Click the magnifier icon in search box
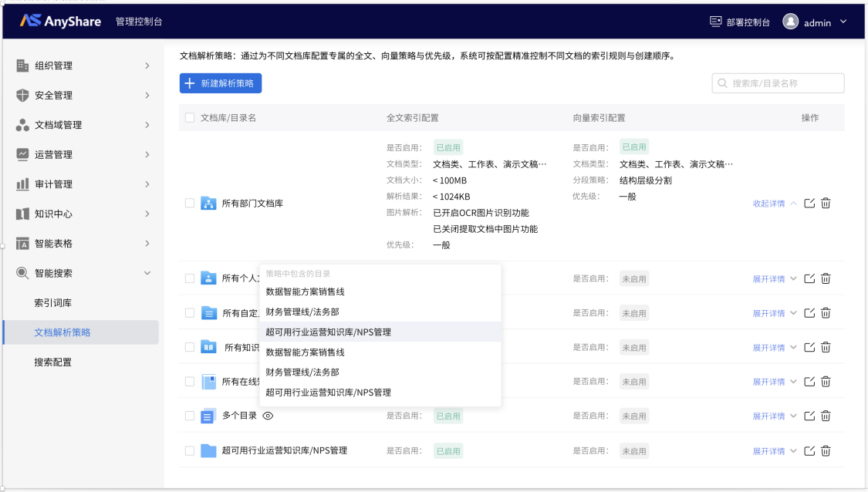 point(723,83)
